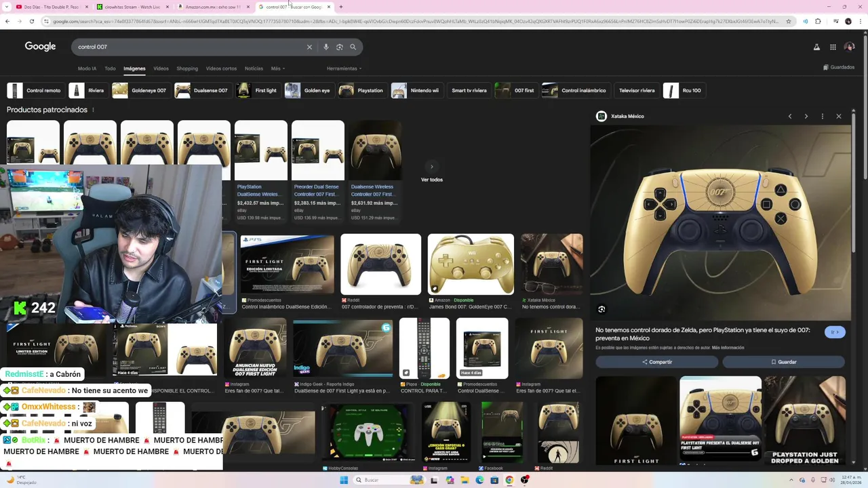Viewport: 868px width, 488px height.
Task: Open Search Labs flask icon
Action: click(816, 47)
